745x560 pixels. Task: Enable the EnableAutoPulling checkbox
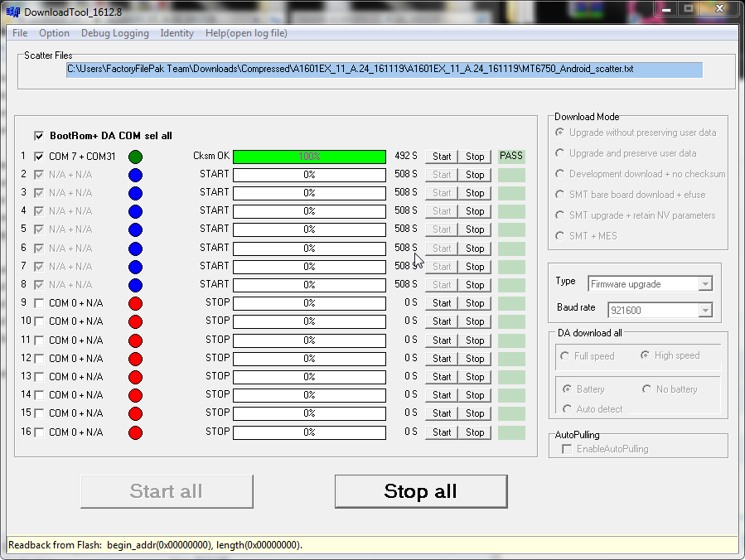pyautogui.click(x=567, y=449)
